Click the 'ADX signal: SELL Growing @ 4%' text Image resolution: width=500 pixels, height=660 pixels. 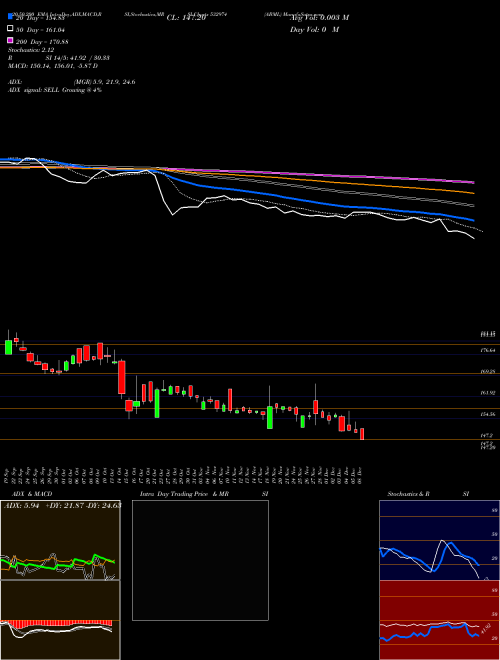tap(55, 90)
